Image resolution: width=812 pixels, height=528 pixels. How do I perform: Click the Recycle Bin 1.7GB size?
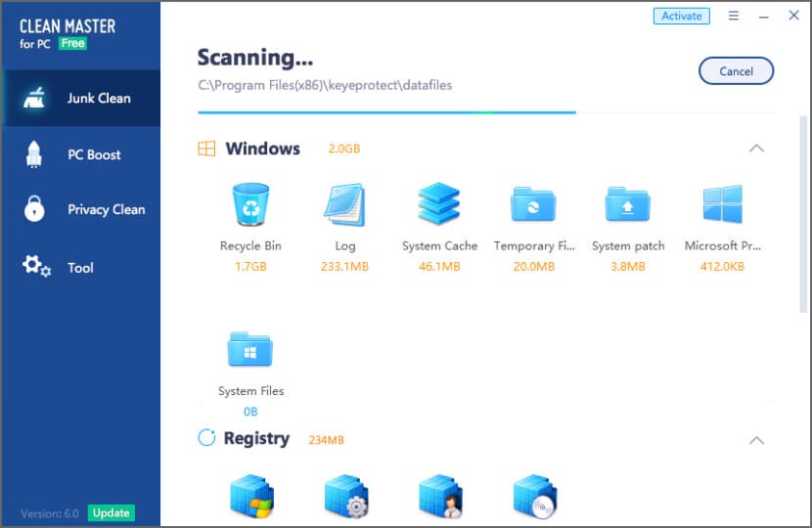(x=250, y=267)
